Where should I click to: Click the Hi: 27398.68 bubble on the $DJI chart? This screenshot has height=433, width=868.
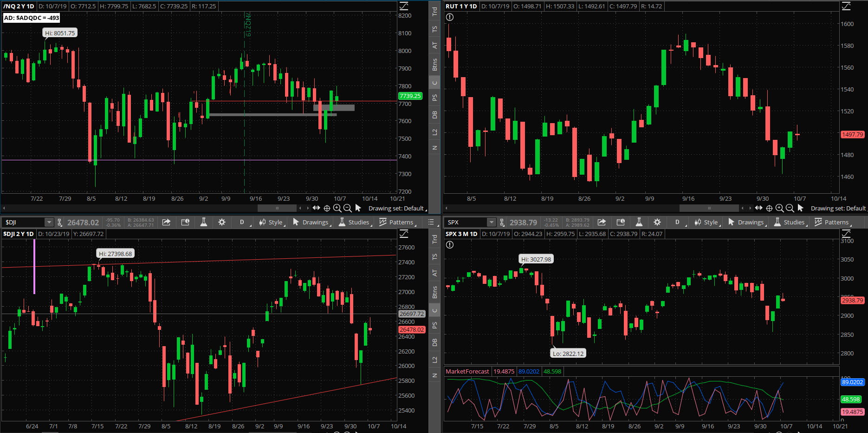point(115,254)
